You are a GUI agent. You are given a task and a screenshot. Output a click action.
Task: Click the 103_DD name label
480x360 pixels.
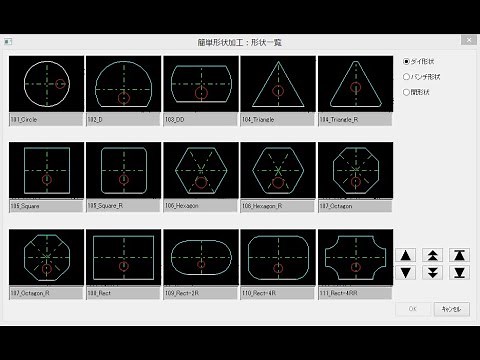[x=200, y=120]
